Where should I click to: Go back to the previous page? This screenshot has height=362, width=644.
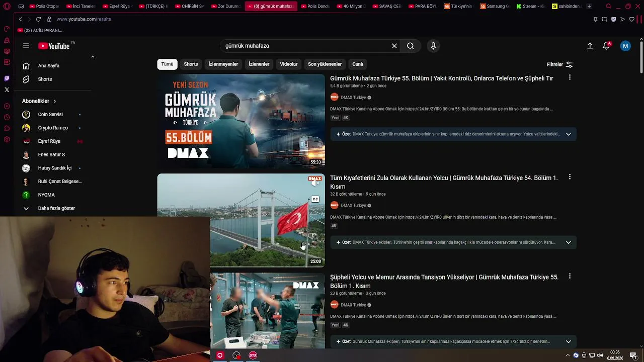point(20,19)
